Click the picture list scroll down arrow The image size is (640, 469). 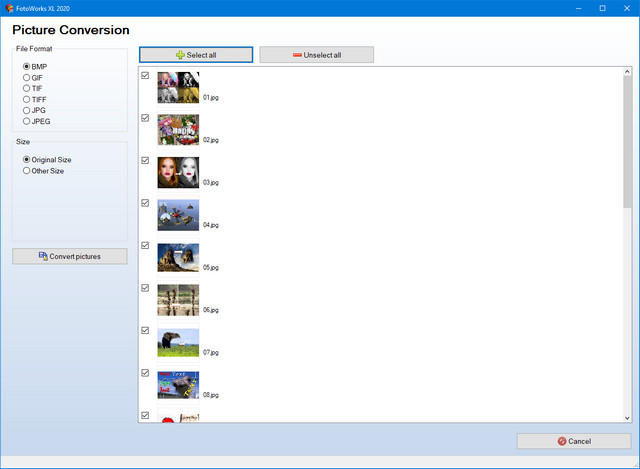[627, 418]
